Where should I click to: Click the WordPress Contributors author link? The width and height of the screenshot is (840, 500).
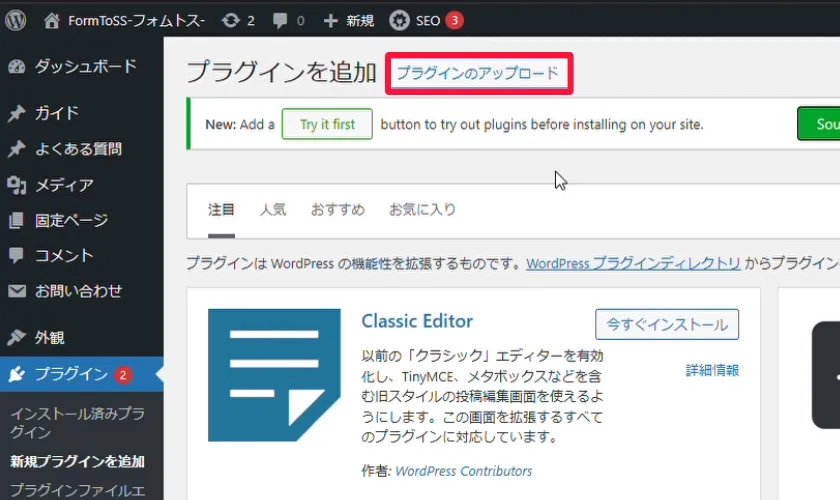point(463,471)
